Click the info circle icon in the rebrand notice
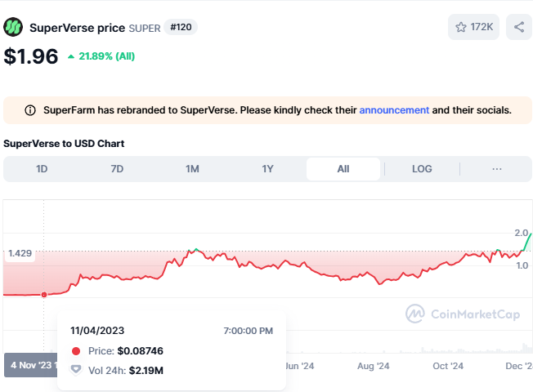The image size is (533, 392). (x=30, y=110)
